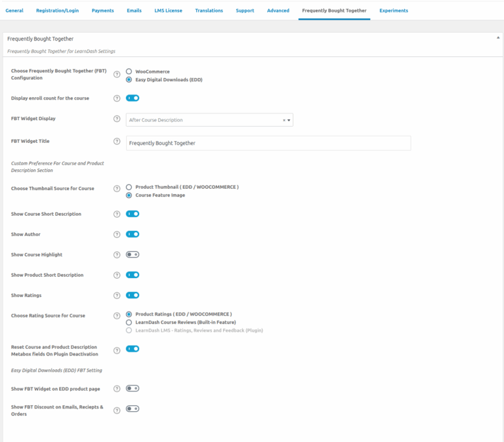The image size is (504, 442).
Task: Open help for FBT Discount on Emails
Action: pos(117,411)
